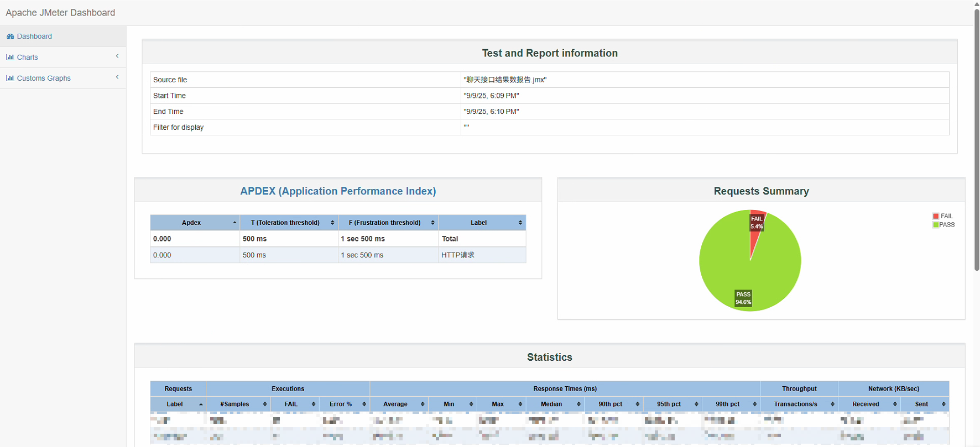Sort APDEX table by Apdex column arrow
The image size is (980, 447).
point(234,223)
